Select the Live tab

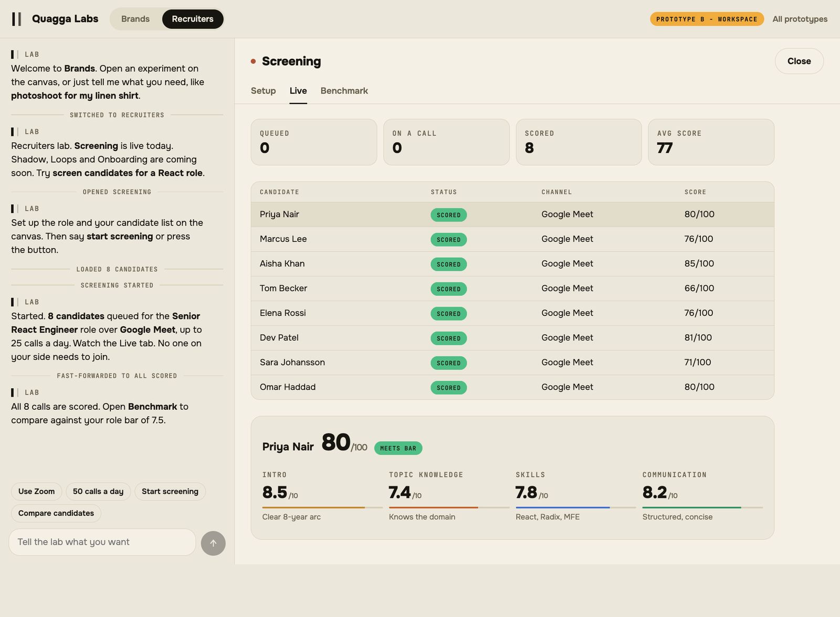coord(298,91)
